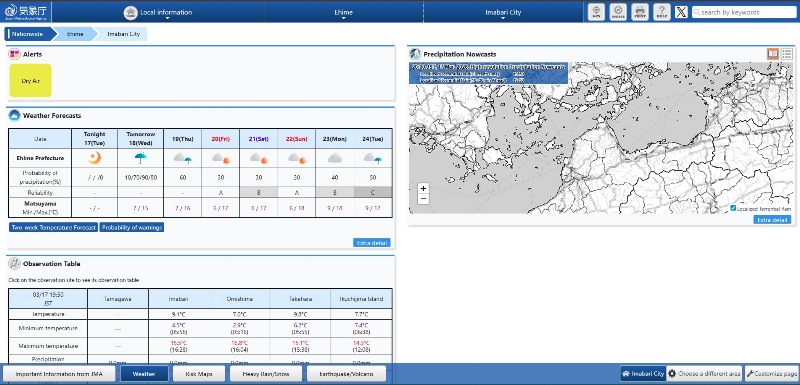This screenshot has width=800, height=385.
Task: Click the Alerts section icon
Action: [x=14, y=54]
